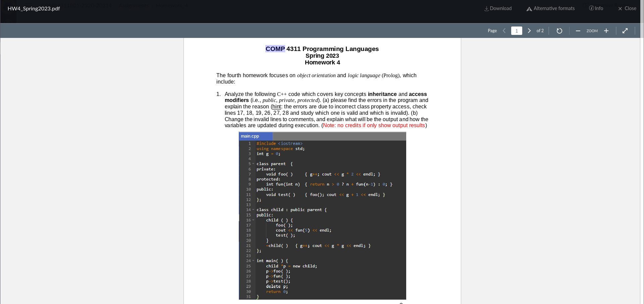The height and width of the screenshot is (304, 644).
Task: Zoom in on the document
Action: (x=606, y=31)
